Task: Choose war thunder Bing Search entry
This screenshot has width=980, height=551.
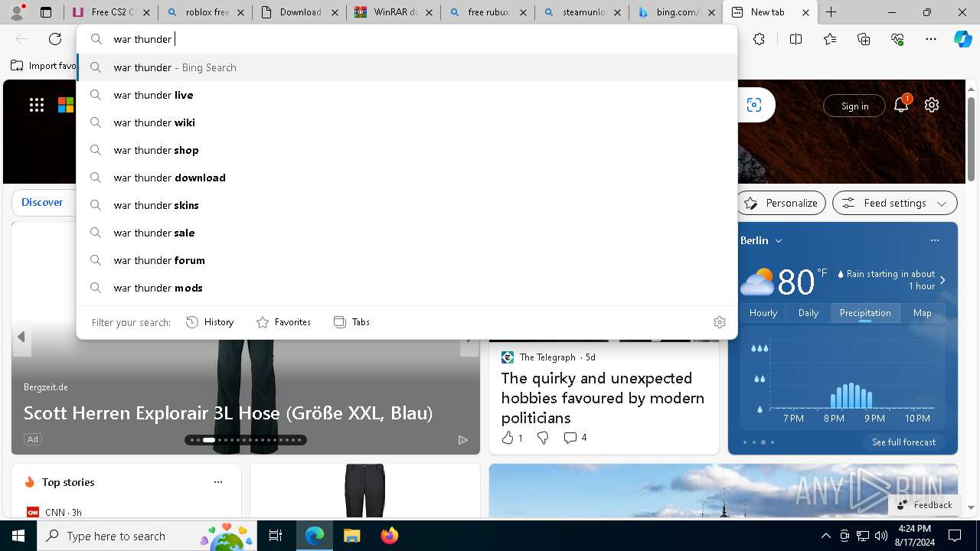Action: tap(407, 67)
